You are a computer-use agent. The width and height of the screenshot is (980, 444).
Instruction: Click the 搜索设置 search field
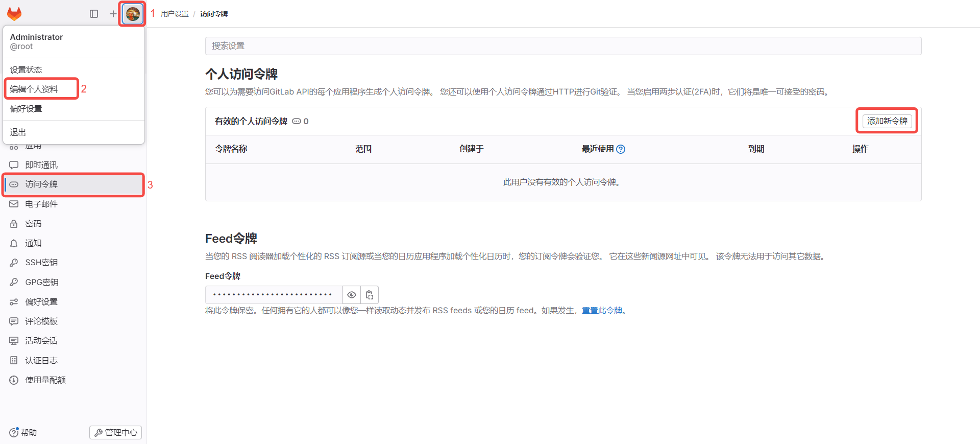point(563,46)
